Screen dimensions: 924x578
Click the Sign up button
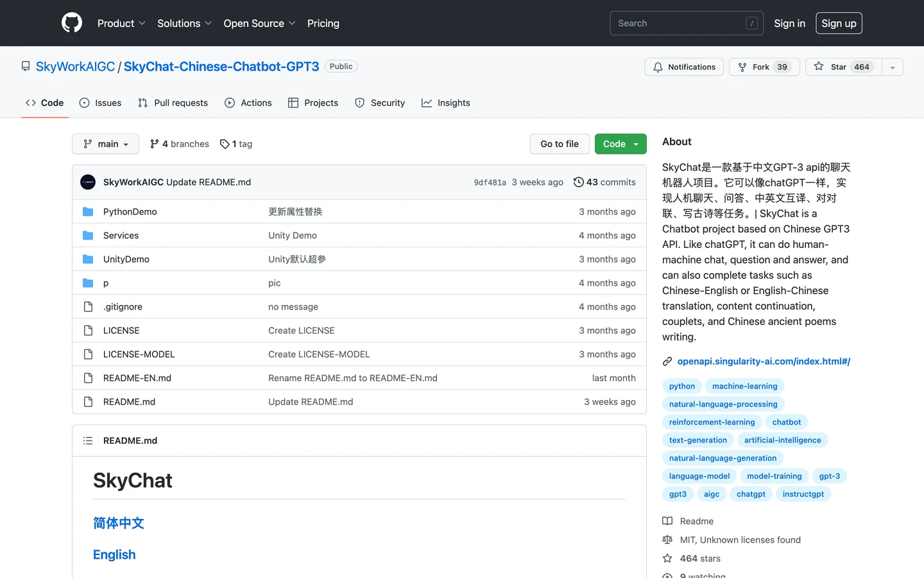pyautogui.click(x=839, y=23)
